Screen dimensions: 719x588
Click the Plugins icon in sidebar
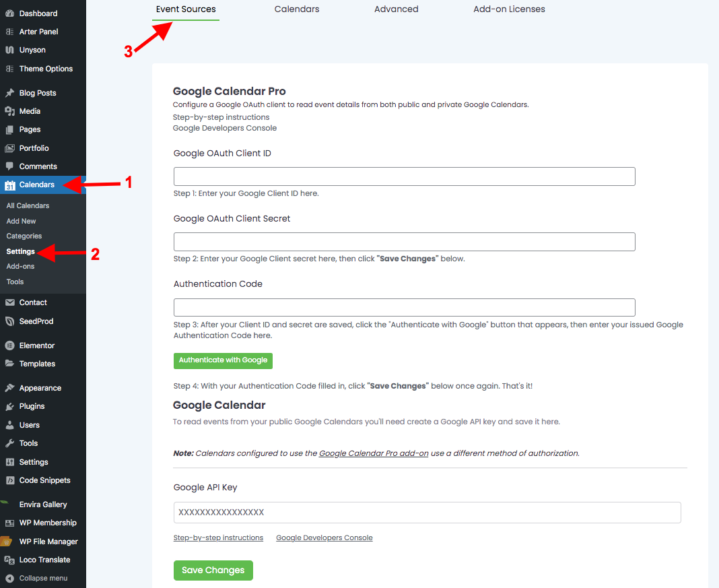point(9,406)
